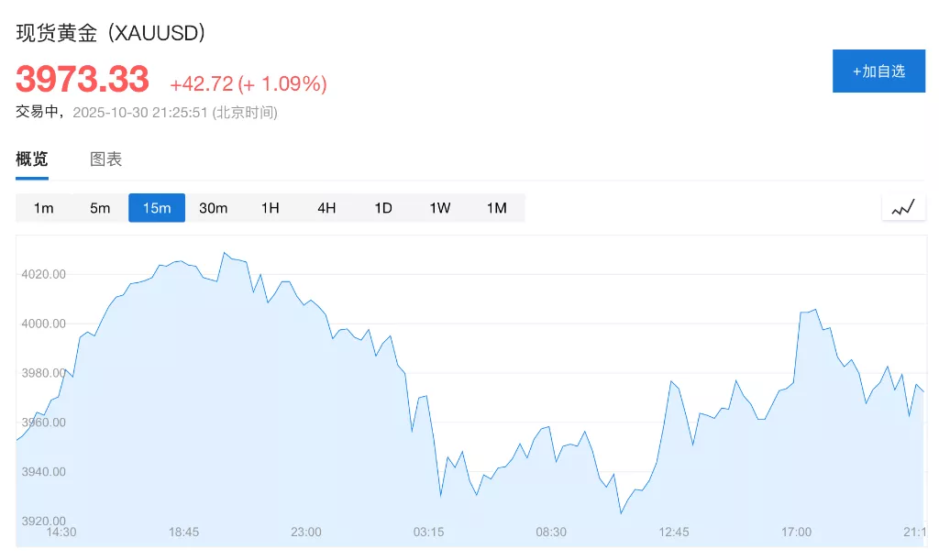Image resolution: width=939 pixels, height=560 pixels.
Task: Select the 4H timeframe
Action: (326, 208)
